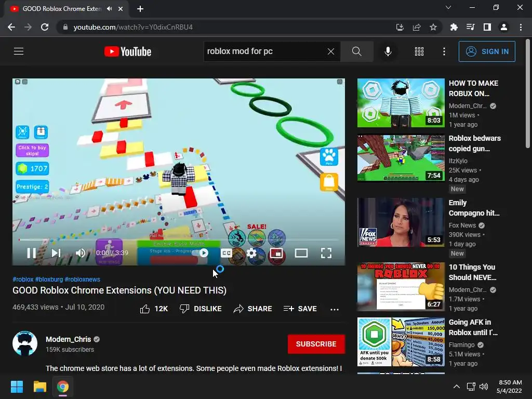
Task: Click the search magnifier button
Action: [356, 51]
